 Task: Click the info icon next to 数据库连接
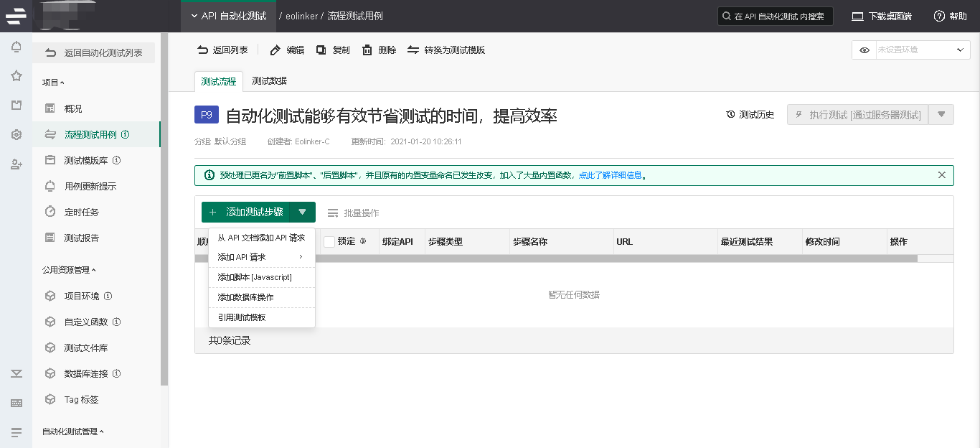point(116,373)
